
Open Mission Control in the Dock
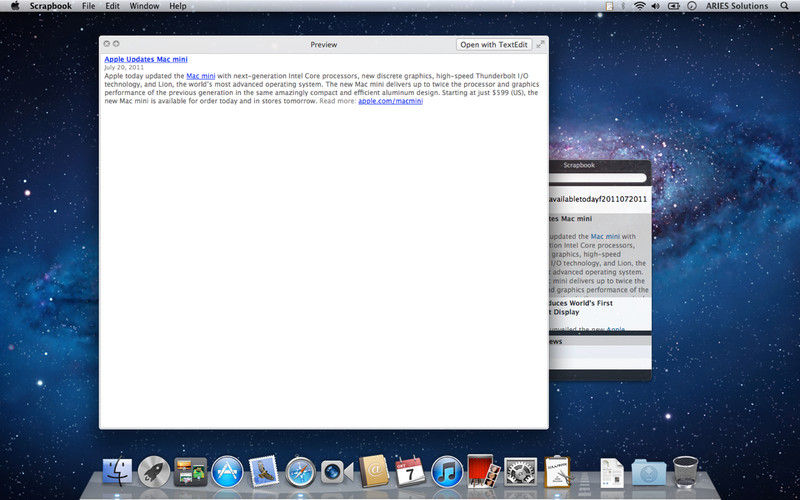190,471
